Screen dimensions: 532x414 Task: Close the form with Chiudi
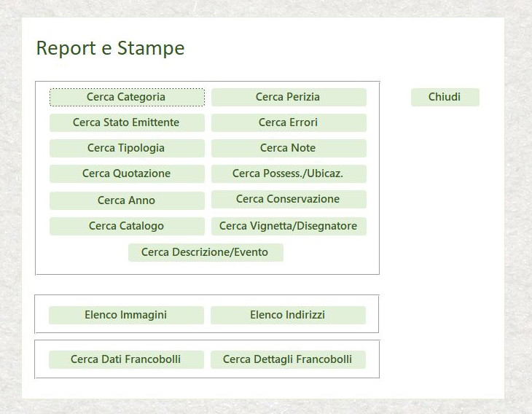[445, 97]
